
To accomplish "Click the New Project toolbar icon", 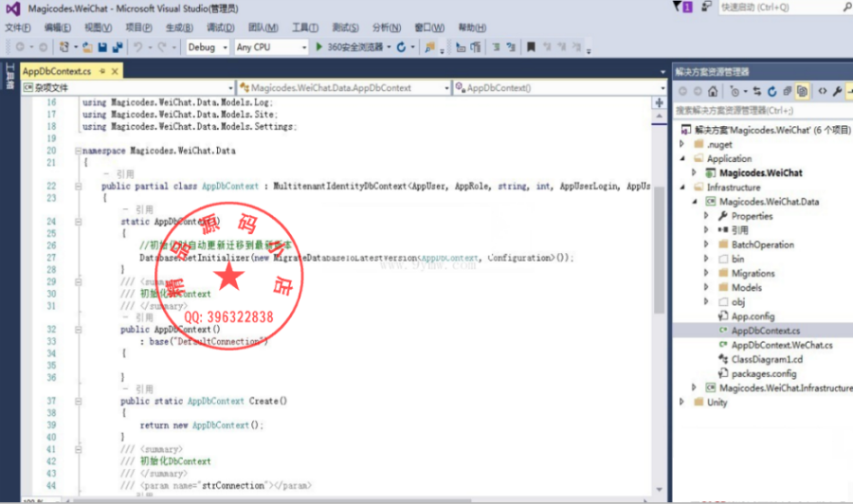I will click(64, 47).
